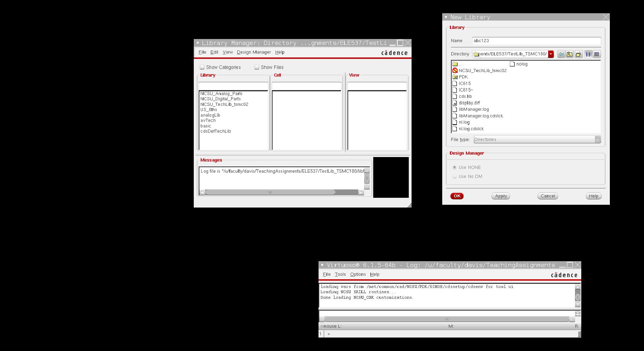
Task: Open File menu in Virtuoso log window
Action: [327, 274]
